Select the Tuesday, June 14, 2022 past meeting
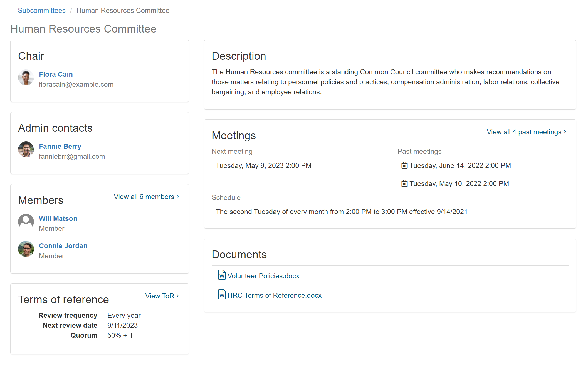Viewport: 588px width, 365px height. click(x=460, y=166)
